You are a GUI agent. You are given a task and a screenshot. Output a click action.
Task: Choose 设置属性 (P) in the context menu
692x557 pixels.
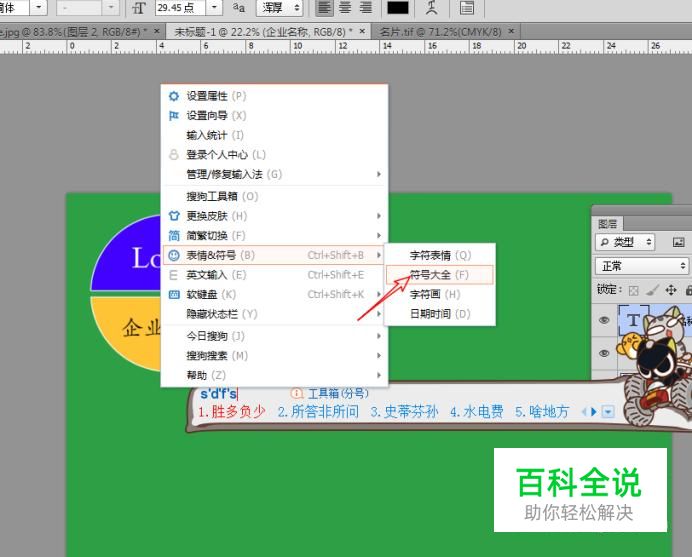pos(215,96)
